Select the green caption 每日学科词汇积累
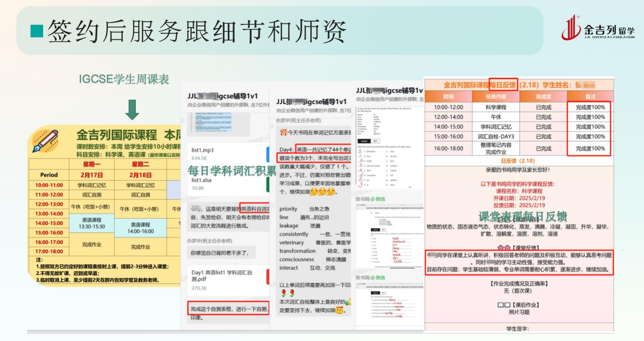This screenshot has height=341, width=644. (232, 171)
